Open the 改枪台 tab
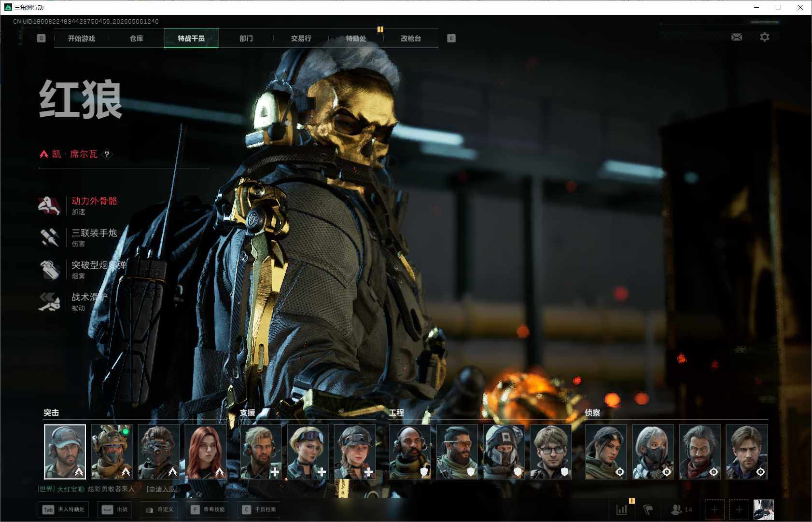 411,38
